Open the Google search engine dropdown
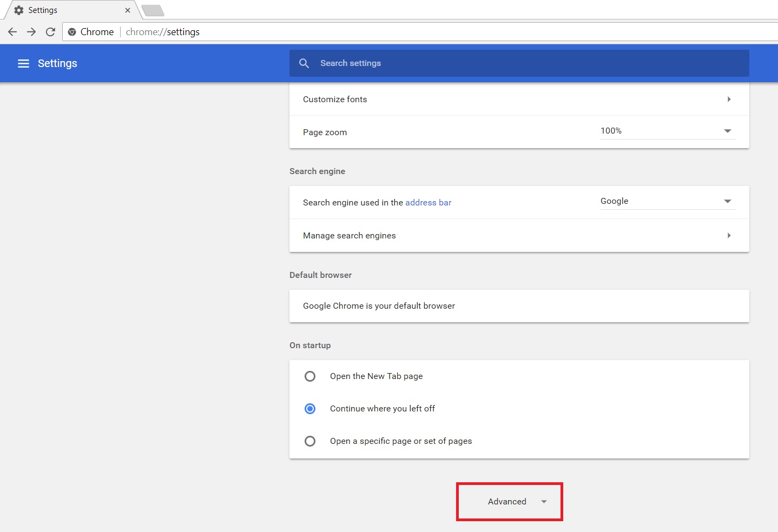Screen dimensions: 778x532 point(668,201)
